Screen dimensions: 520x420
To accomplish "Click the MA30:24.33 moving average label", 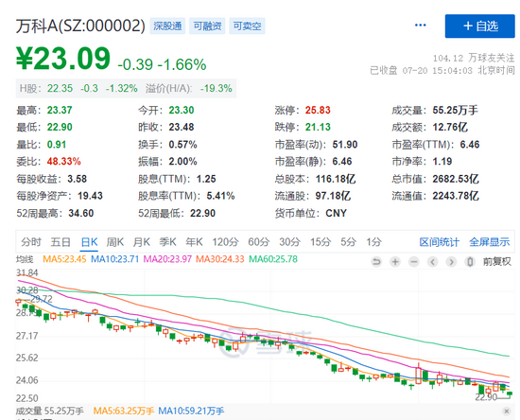I will 220,259.
